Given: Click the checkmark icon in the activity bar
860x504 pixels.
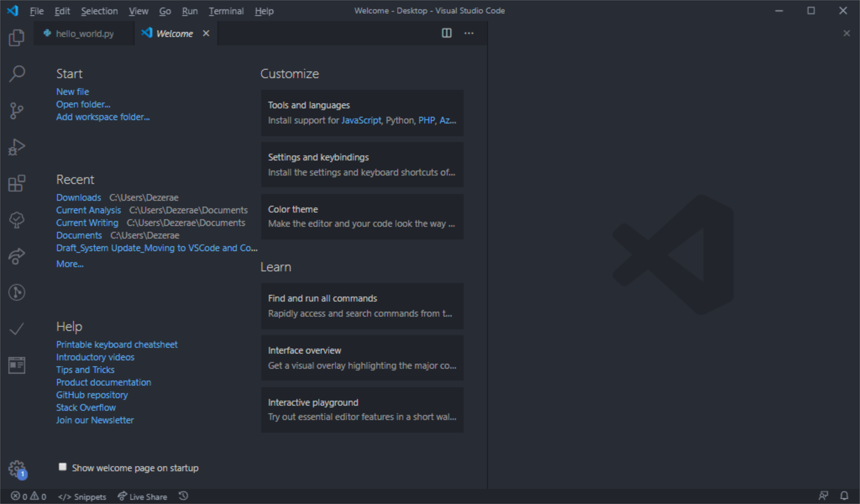Looking at the screenshot, I should (x=16, y=329).
